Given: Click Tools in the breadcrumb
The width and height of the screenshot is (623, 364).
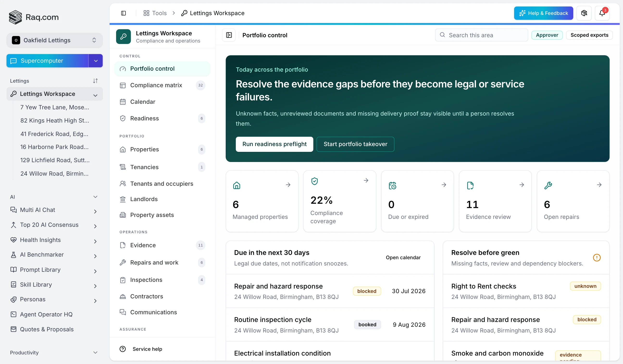Looking at the screenshot, I should [x=159, y=13].
